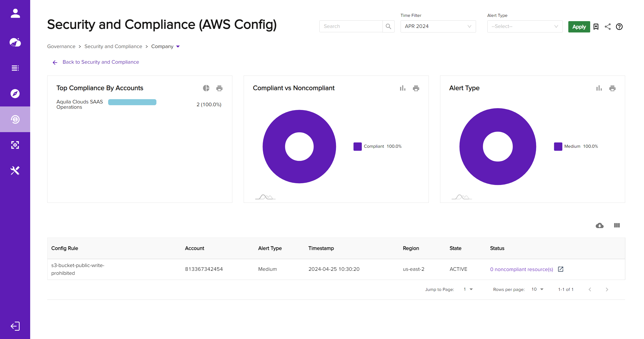Open the list view sidebar icon
This screenshot has width=644, height=339.
[15, 68]
